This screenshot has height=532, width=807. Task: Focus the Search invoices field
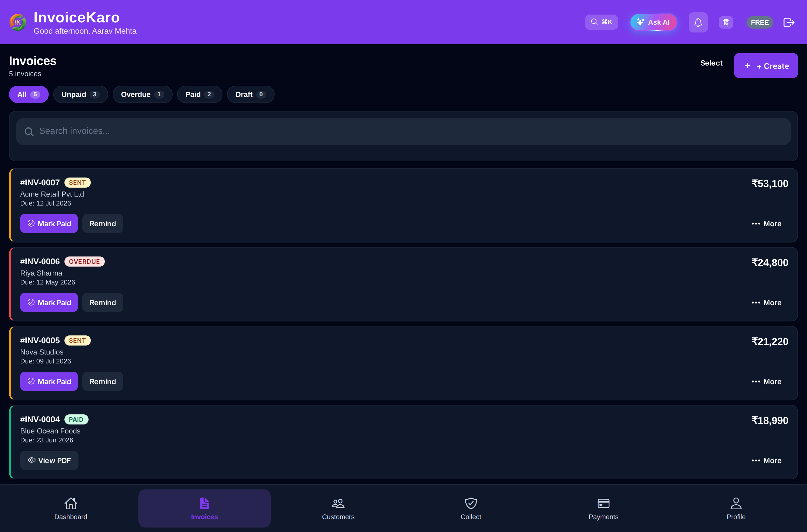[403, 132]
